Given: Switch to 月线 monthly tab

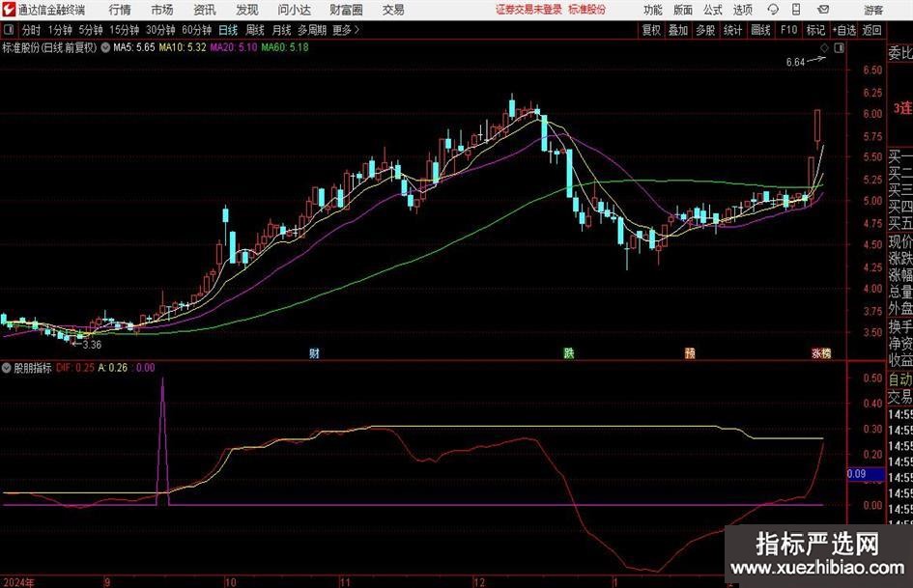Looking at the screenshot, I should tap(282, 30).
